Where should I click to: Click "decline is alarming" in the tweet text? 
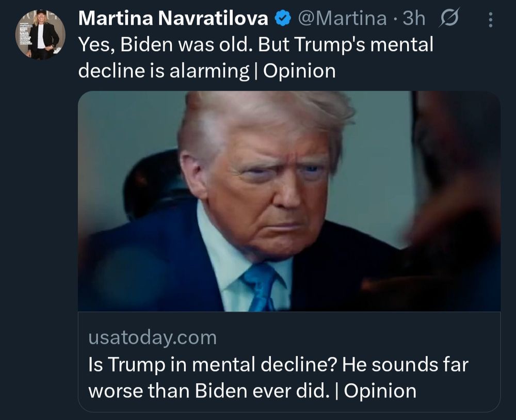tap(164, 71)
